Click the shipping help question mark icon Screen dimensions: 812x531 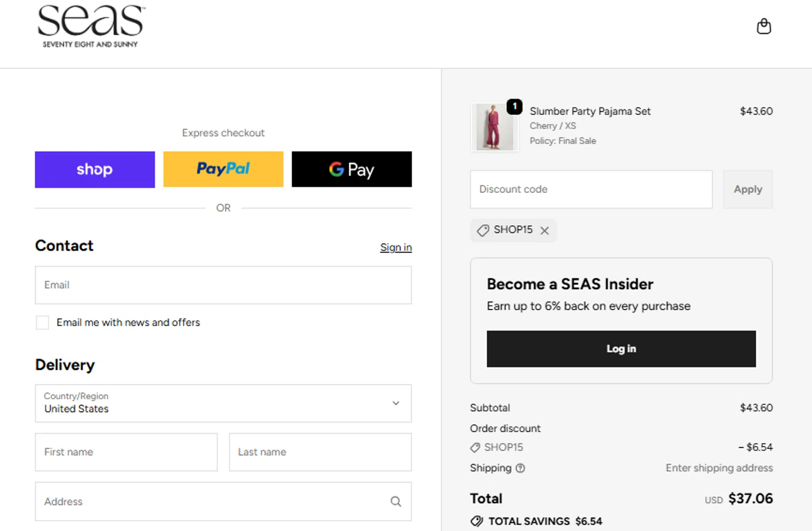tap(520, 468)
